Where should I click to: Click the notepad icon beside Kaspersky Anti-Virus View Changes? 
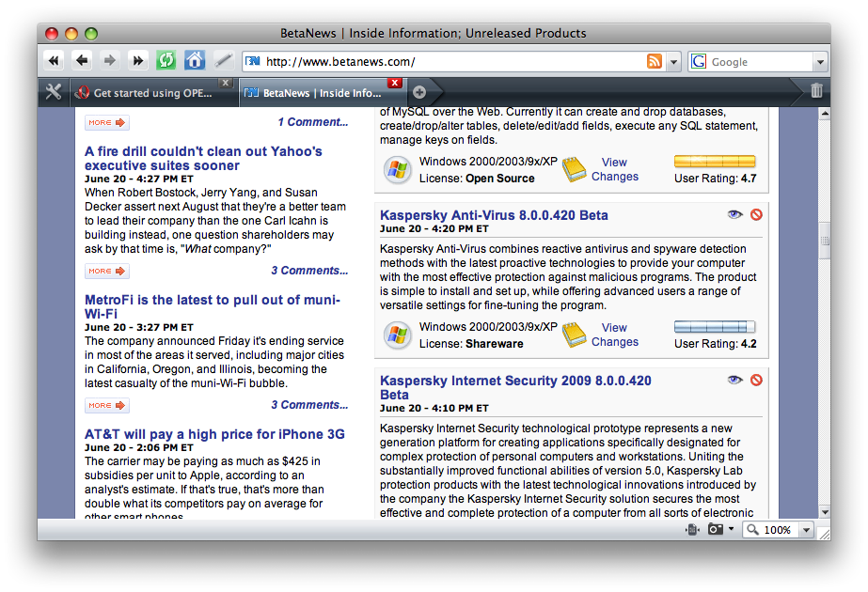(574, 335)
